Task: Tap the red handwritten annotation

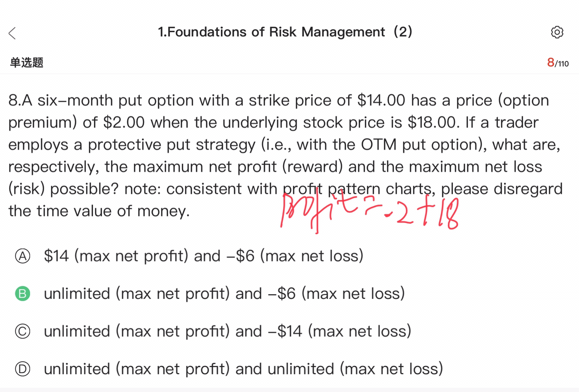Action: coord(369,212)
